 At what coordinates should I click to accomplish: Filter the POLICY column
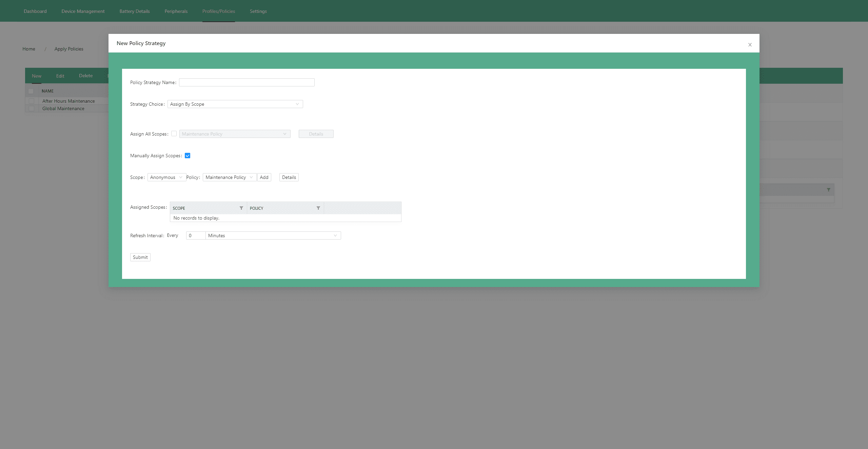(x=318, y=208)
